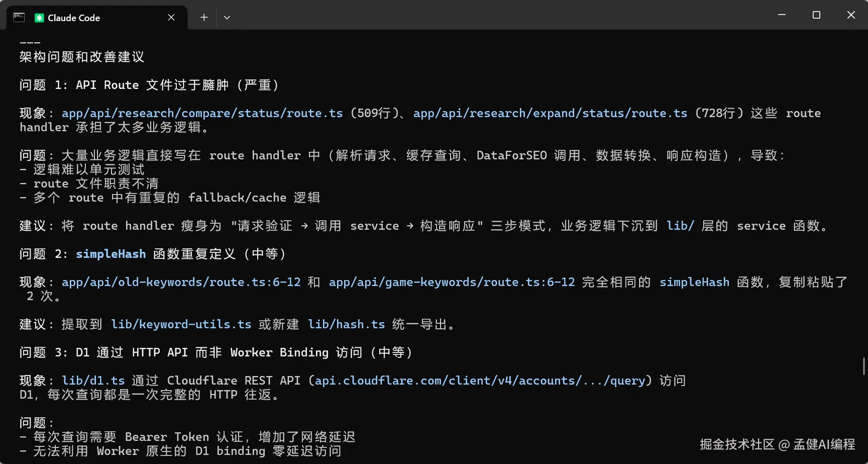Open app/api/old-keywords/route.ts:6-12 reference

(181, 282)
